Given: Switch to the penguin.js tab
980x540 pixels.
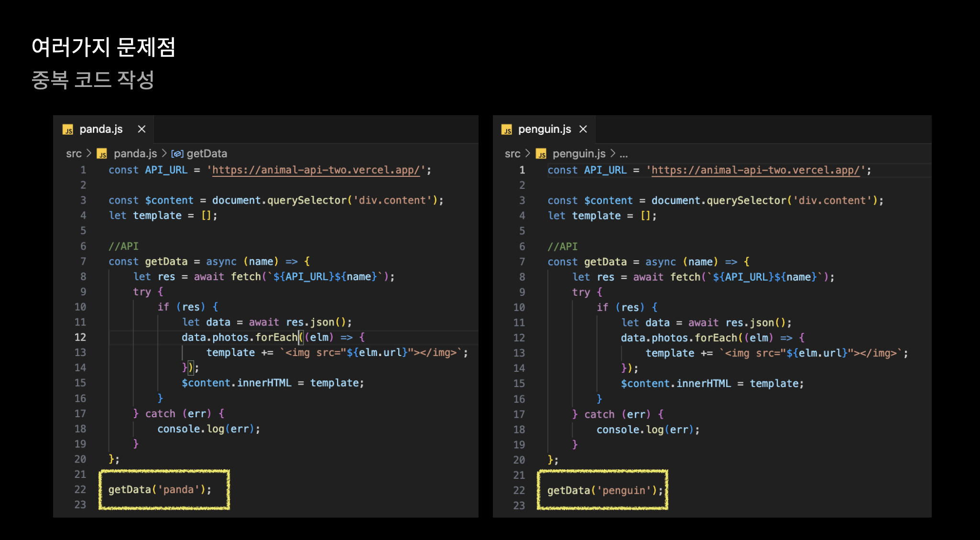Looking at the screenshot, I should tap(544, 129).
